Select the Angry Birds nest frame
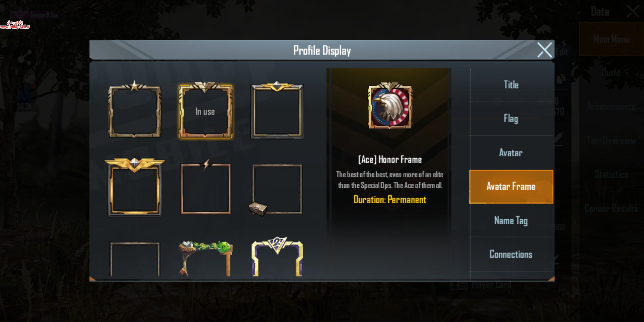The width and height of the screenshot is (644, 322). [205, 258]
